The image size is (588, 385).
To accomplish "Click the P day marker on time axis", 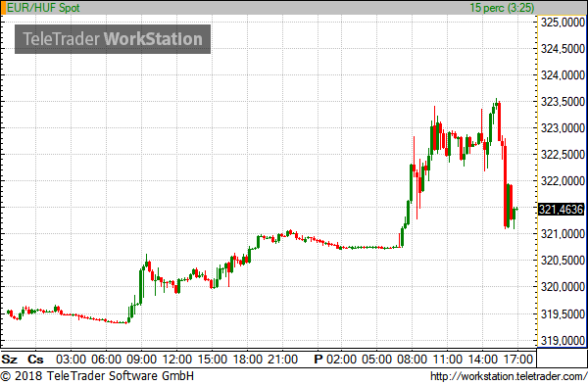I will coord(318,360).
